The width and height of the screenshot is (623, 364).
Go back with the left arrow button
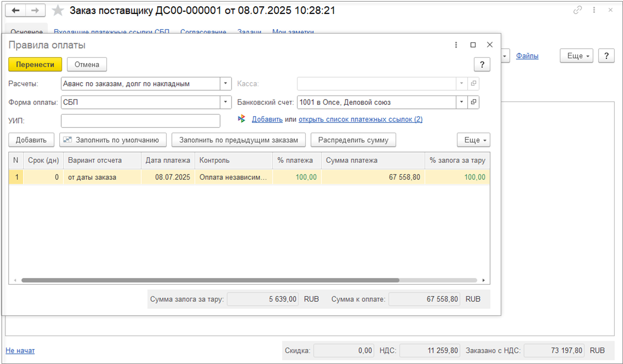coord(15,10)
